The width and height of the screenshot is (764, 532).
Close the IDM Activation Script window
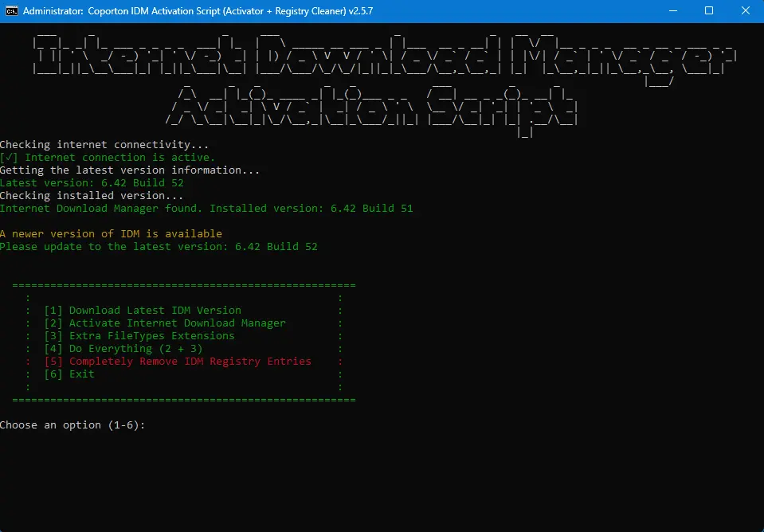(x=746, y=10)
